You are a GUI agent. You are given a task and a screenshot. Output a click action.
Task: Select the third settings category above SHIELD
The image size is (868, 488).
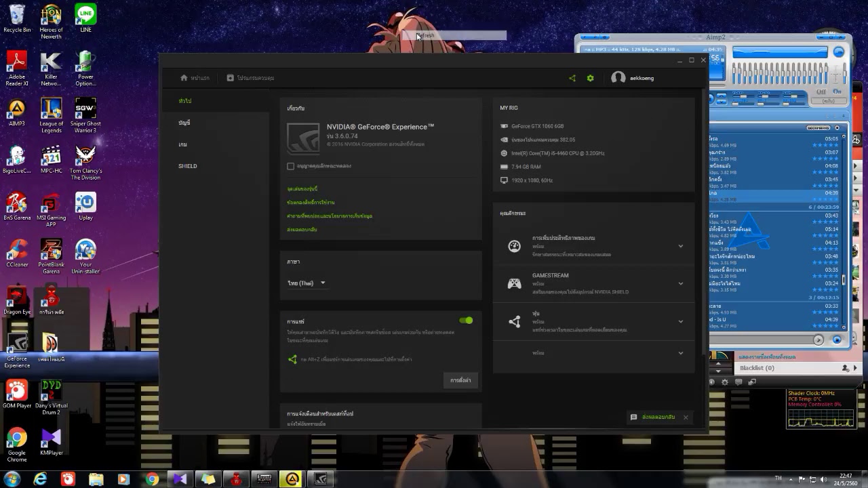click(x=183, y=144)
